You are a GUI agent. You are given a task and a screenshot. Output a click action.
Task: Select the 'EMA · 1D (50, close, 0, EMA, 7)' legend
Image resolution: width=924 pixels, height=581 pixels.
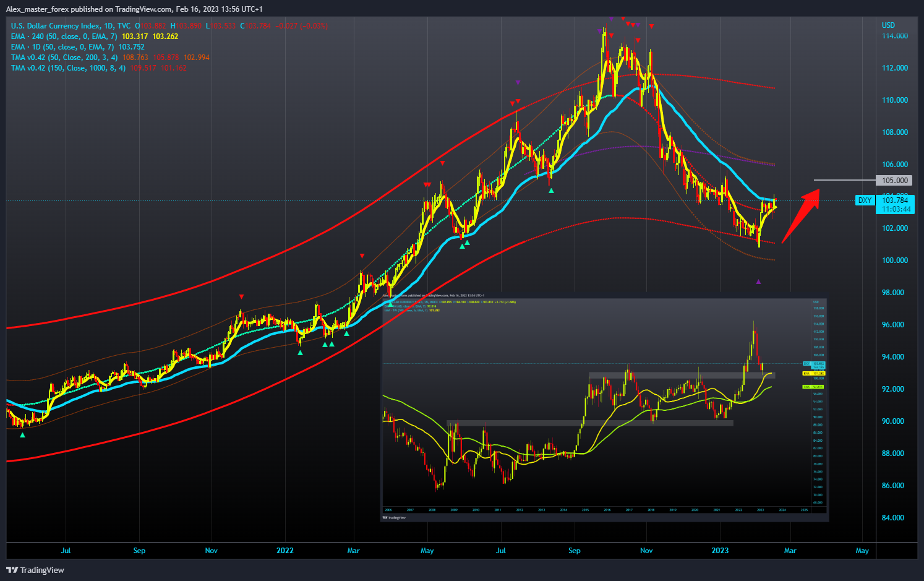(62, 47)
